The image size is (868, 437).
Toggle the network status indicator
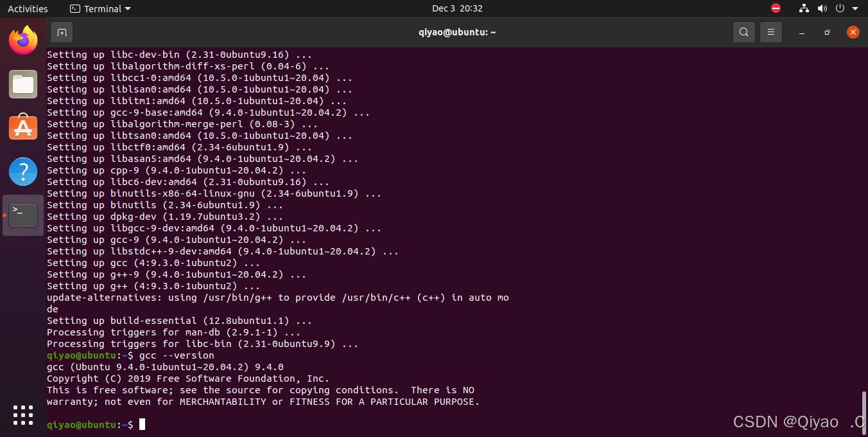804,8
